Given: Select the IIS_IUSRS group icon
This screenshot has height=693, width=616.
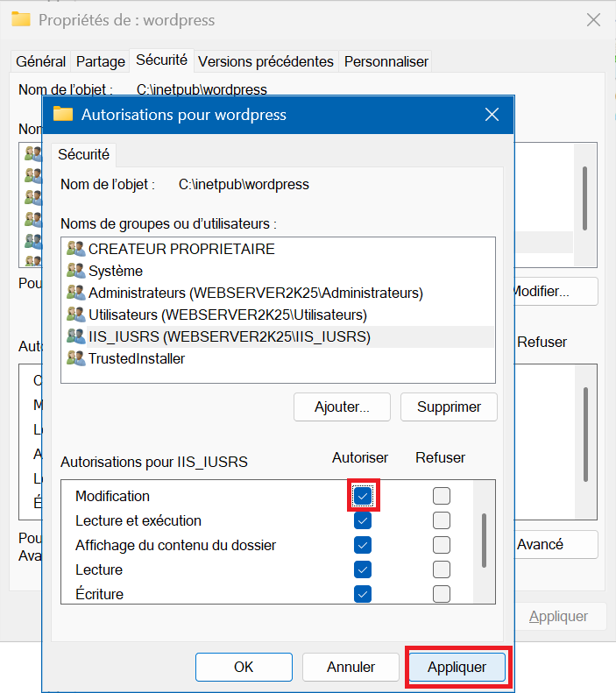Looking at the screenshot, I should [75, 336].
